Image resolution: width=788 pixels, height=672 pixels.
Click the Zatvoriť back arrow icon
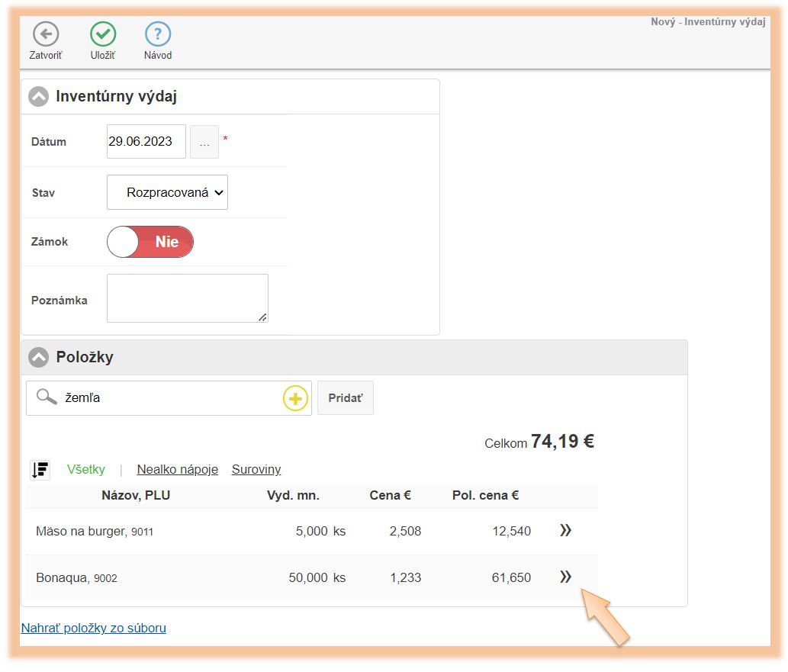tap(46, 34)
